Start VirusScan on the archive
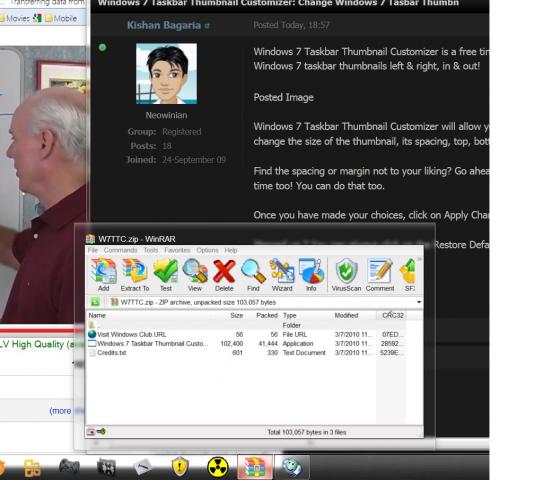This screenshot has height=480, width=552. [x=346, y=275]
